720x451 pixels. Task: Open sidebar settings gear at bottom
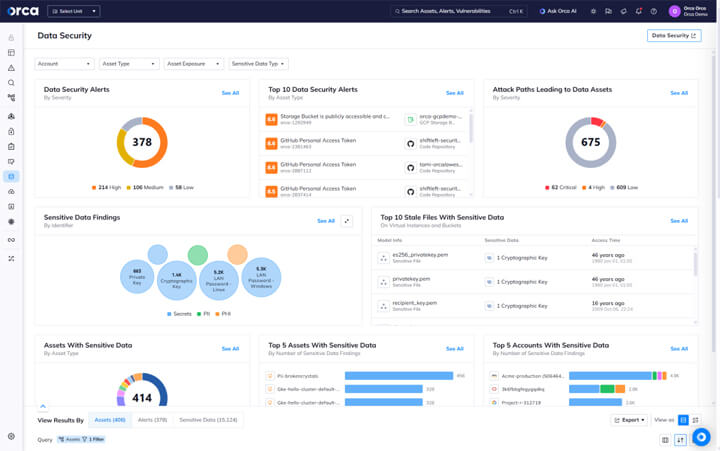click(11, 436)
